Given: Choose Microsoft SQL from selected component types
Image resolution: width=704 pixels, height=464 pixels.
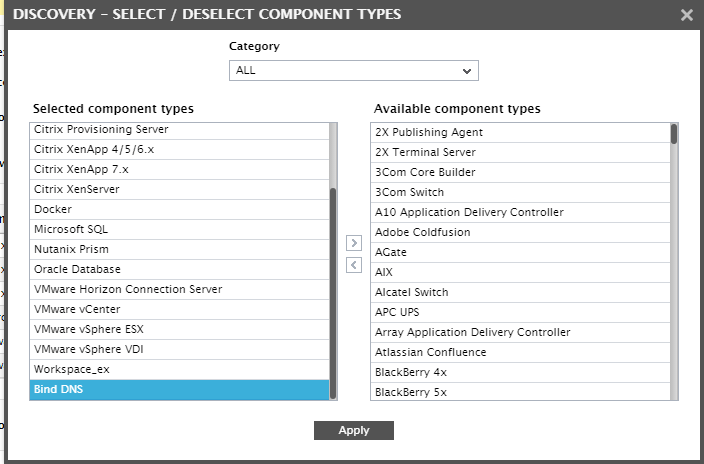Looking at the screenshot, I should tap(179, 230).
